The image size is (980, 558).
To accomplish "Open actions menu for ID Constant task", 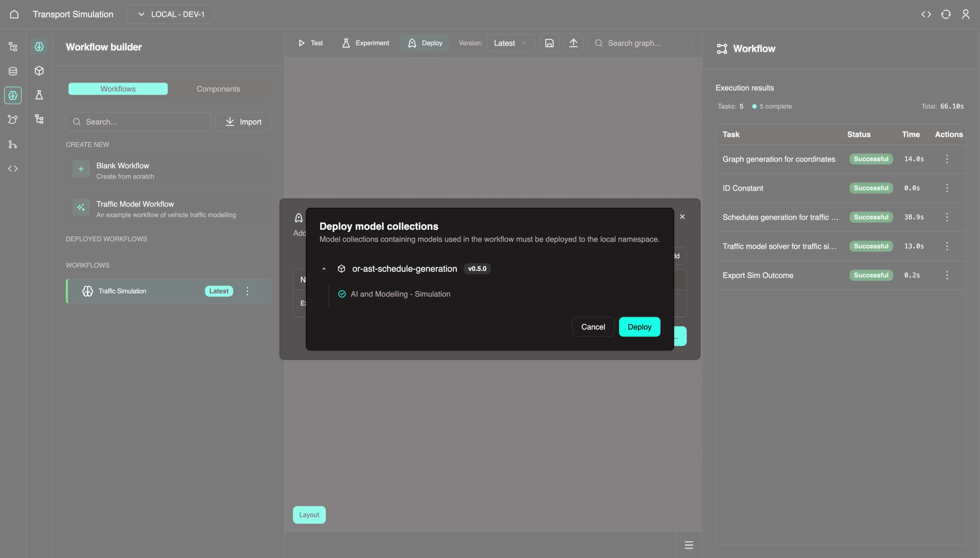I will click(947, 188).
